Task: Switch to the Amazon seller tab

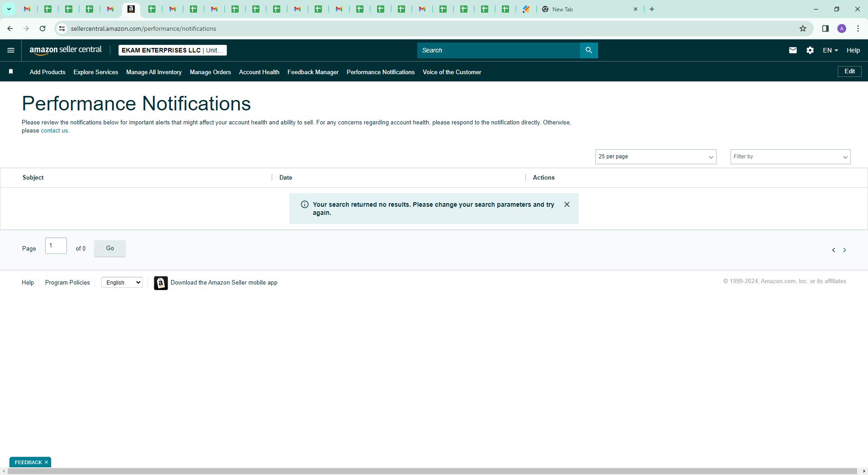Action: 131,9
